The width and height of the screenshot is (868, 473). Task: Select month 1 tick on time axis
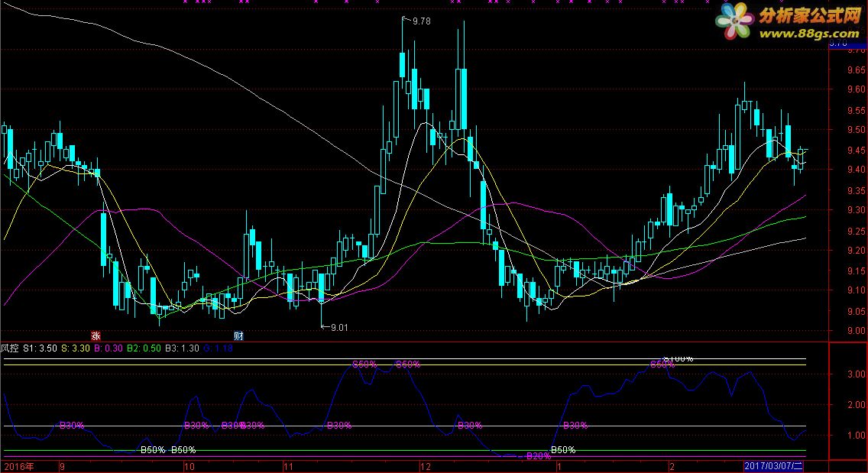(x=559, y=466)
